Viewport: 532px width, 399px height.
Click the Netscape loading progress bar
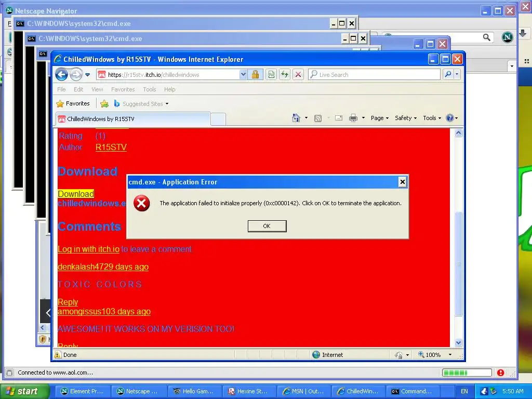click(x=467, y=373)
